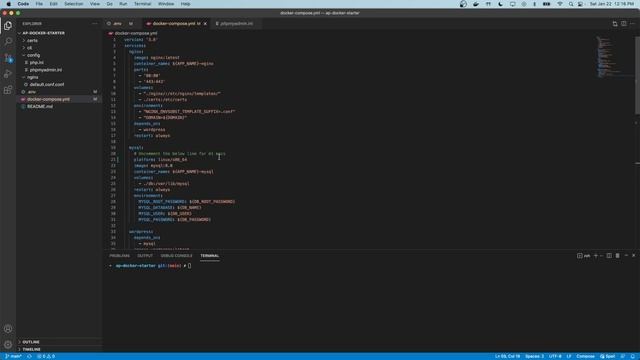Click line and column indicator in status bar
The image size is (640, 360).
(507, 356)
